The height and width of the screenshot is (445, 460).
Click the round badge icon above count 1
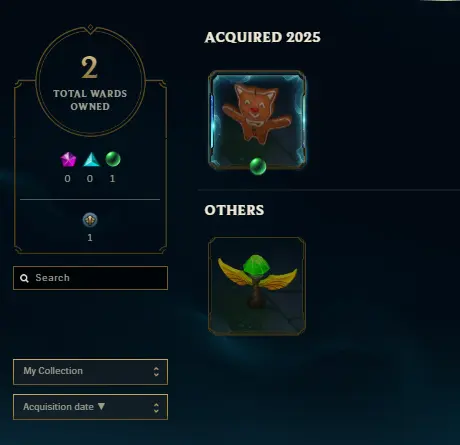[x=90, y=220]
